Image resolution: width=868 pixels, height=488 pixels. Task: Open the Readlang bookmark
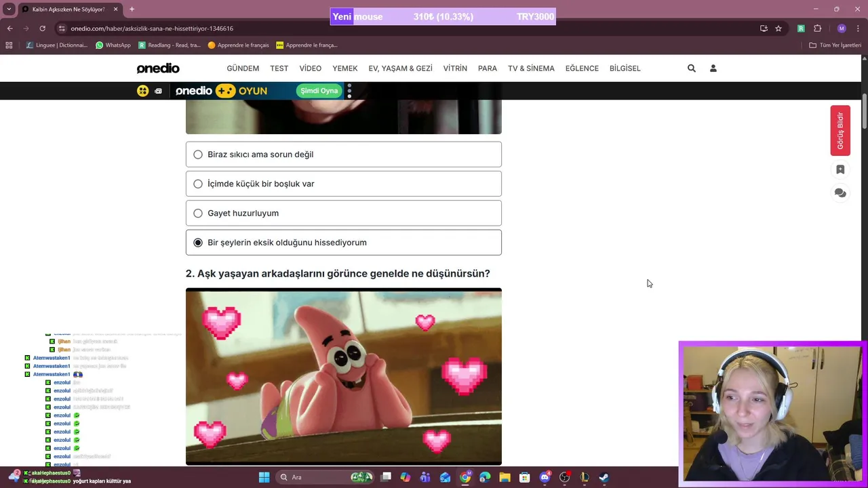(170, 45)
